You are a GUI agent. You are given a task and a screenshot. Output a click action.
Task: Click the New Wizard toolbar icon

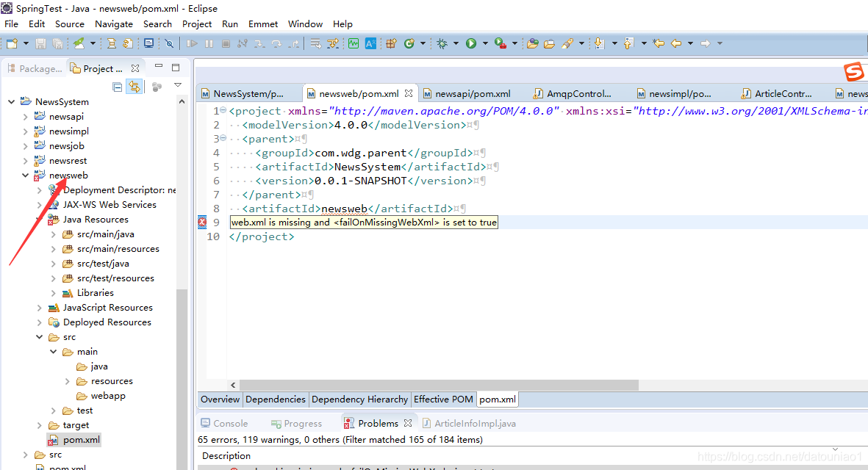click(x=10, y=43)
